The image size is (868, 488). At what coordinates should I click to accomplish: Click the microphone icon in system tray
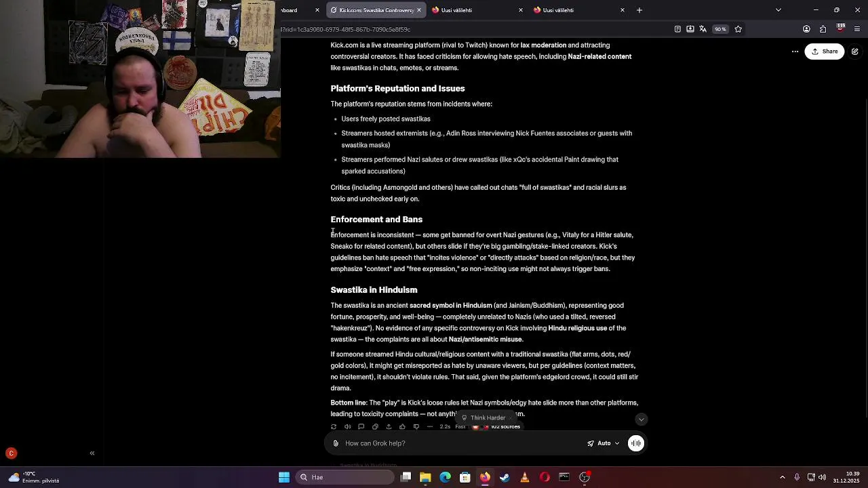click(797, 477)
